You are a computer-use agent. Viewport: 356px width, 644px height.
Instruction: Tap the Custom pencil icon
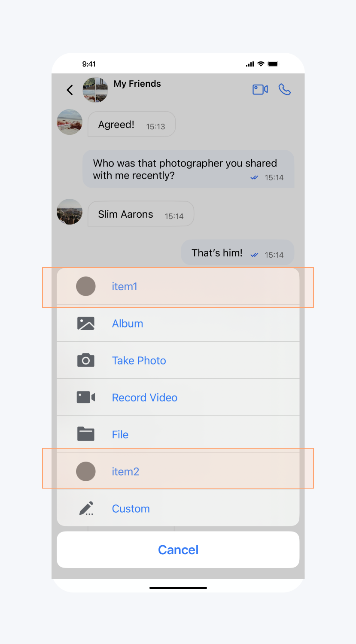(x=86, y=508)
